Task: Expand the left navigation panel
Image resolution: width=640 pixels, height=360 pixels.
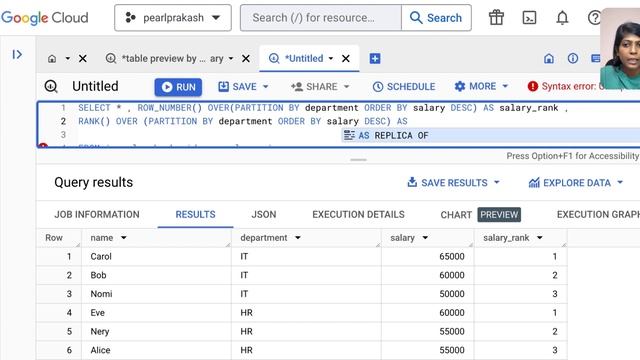Action: click(x=17, y=54)
